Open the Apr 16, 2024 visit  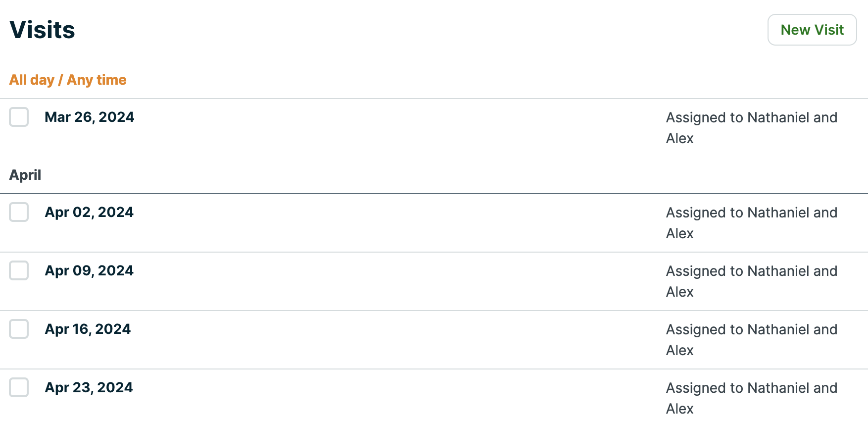coord(88,329)
